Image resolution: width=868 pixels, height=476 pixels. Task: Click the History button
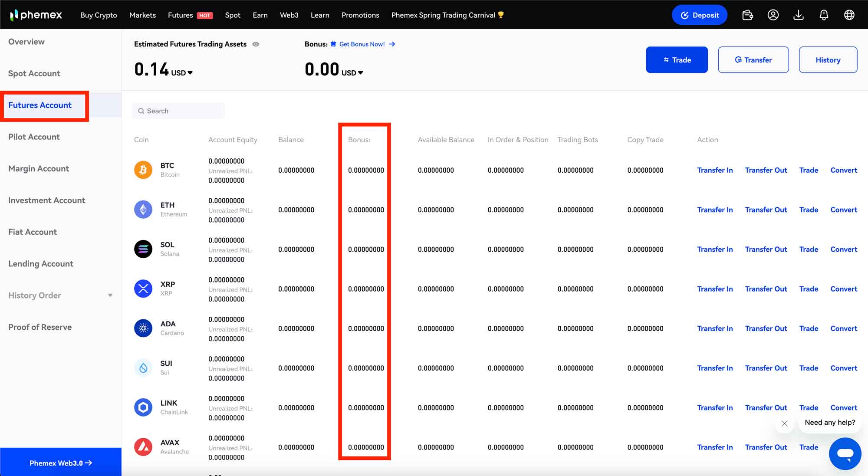pos(827,60)
